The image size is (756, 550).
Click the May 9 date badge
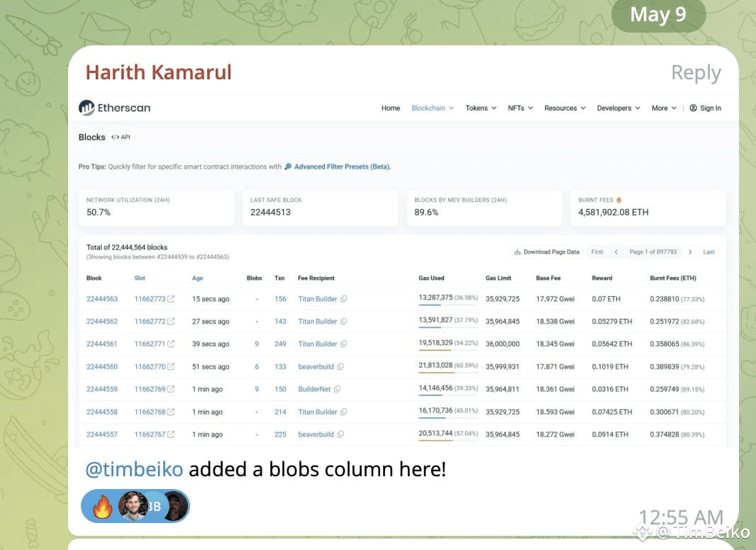click(x=658, y=15)
